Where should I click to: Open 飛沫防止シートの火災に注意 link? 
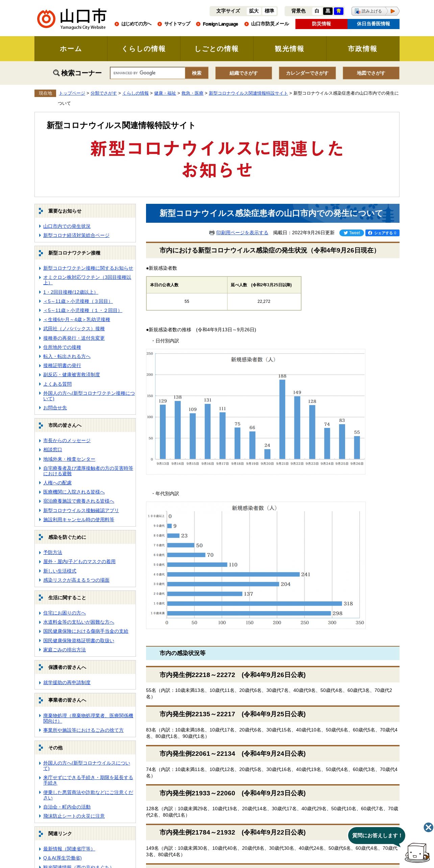(x=74, y=816)
